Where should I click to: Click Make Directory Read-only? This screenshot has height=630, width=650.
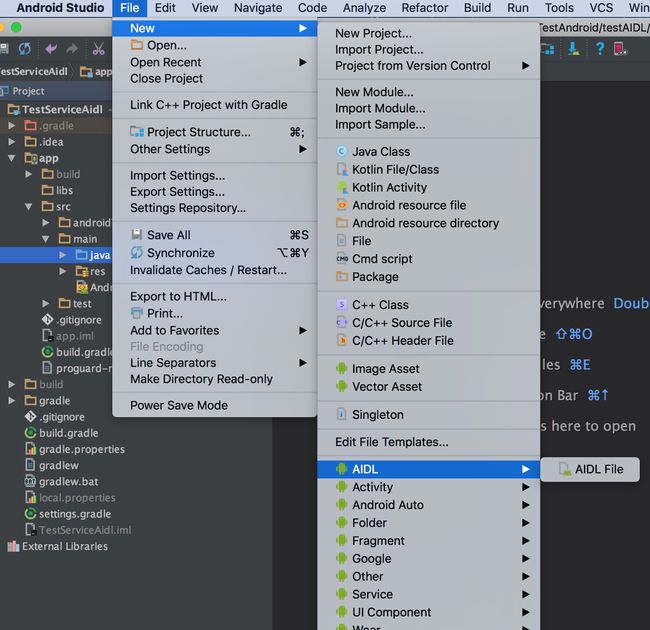[x=215, y=379]
